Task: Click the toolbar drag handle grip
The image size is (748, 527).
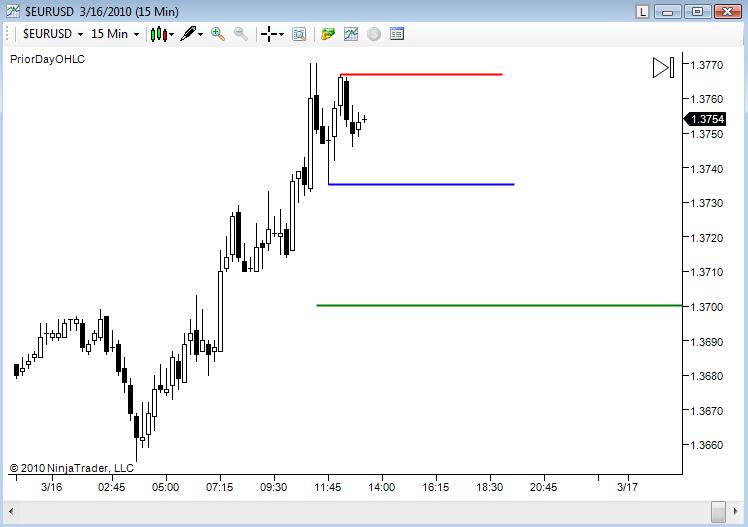Action: [8, 34]
